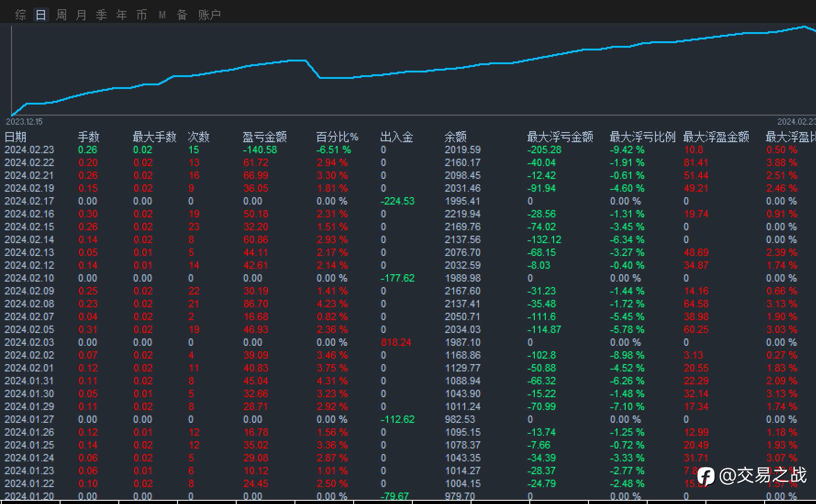Click the -140.58 profit/loss value

(x=260, y=150)
